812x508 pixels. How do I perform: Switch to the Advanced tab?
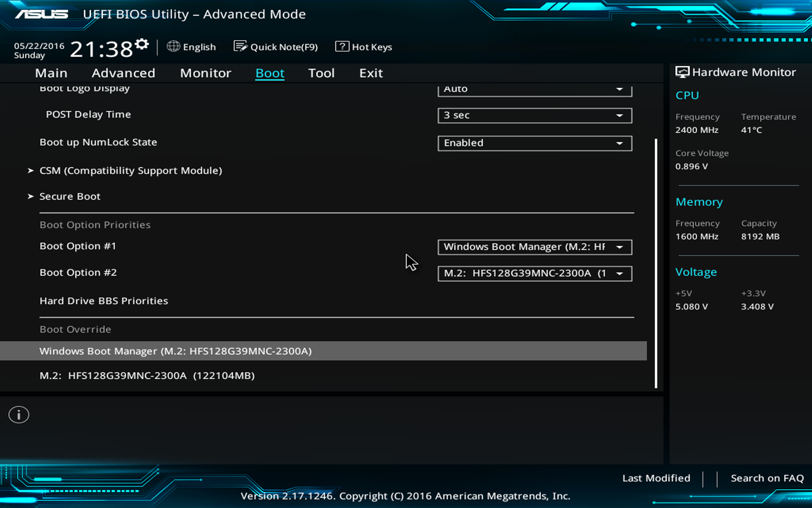pyautogui.click(x=123, y=73)
